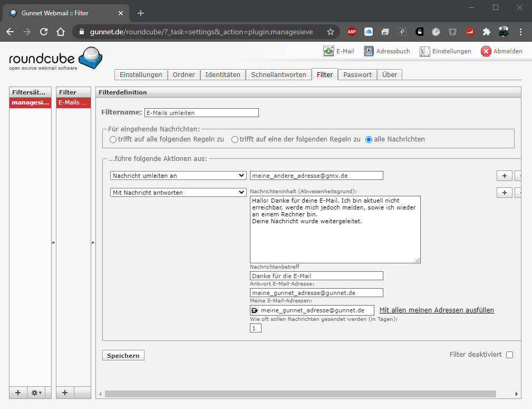The width and height of the screenshot is (532, 409).
Task: Open the 'Mit Nachricht antworten' action dropdown
Action: click(x=178, y=193)
